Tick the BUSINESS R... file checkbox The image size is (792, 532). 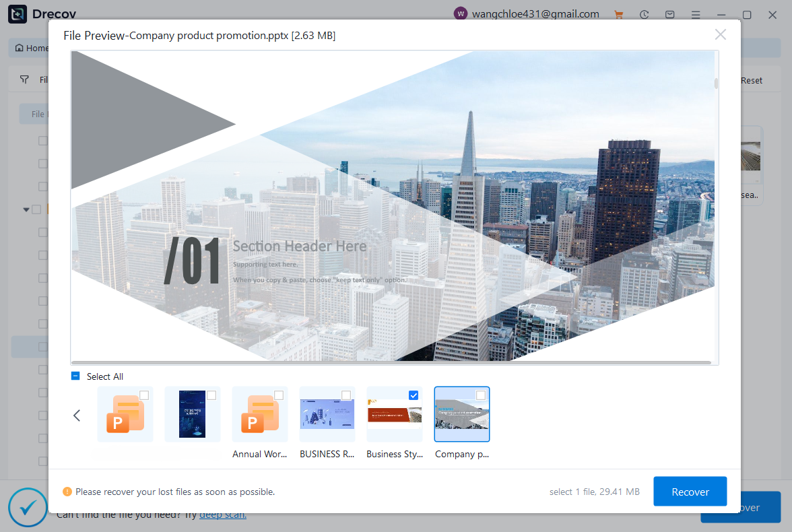click(346, 395)
